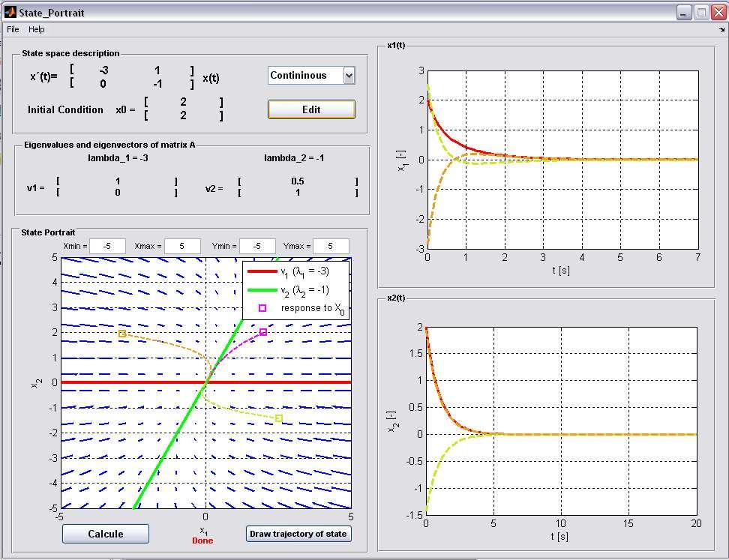Image resolution: width=729 pixels, height=560 pixels.
Task: Minimize the State_Portrait window
Action: 683,13
